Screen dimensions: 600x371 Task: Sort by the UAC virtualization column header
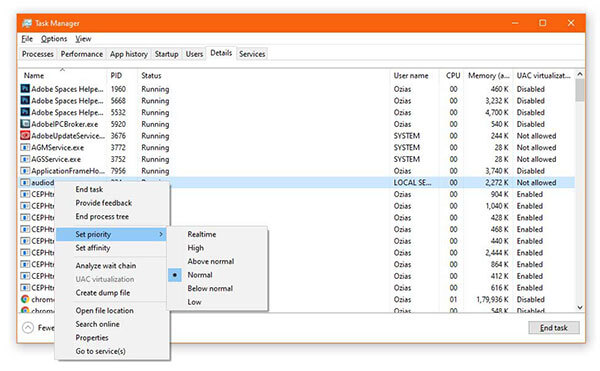click(x=544, y=76)
